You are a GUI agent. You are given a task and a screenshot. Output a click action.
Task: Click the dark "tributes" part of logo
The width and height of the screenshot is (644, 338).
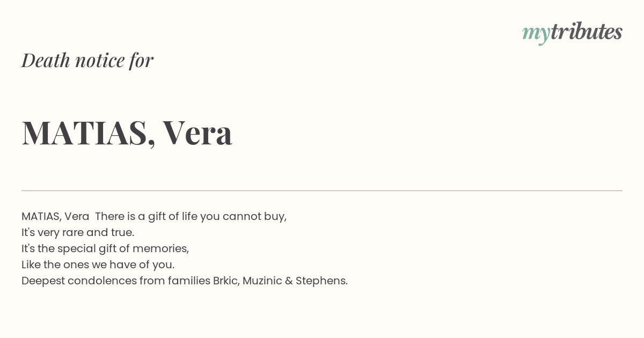[x=586, y=31]
